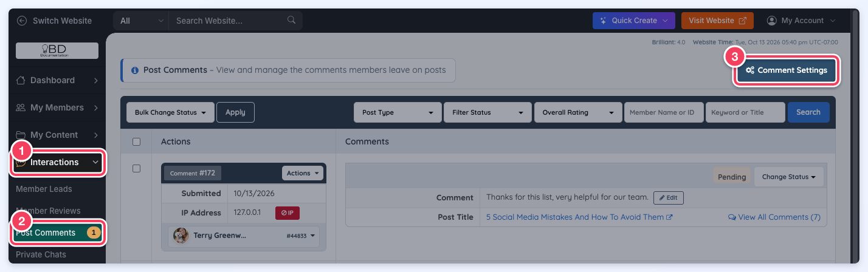Tick the select-all checkbox in header
The height and width of the screenshot is (272, 868).
[x=136, y=141]
